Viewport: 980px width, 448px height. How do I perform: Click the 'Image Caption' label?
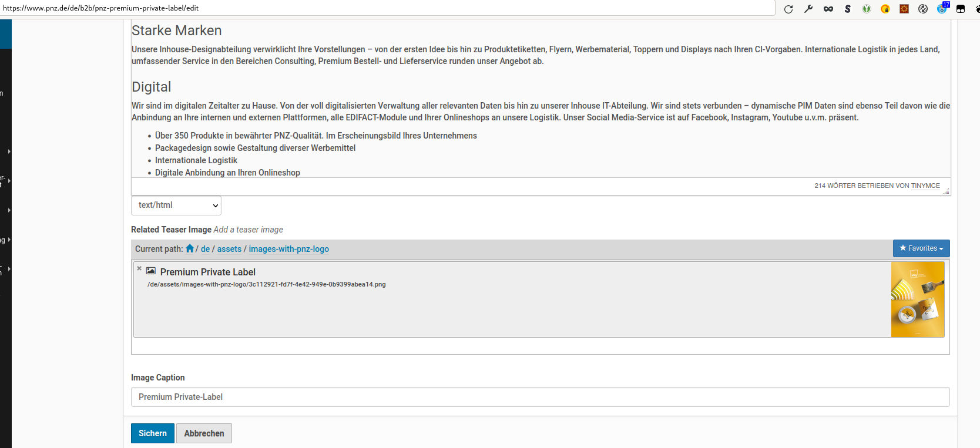coord(158,378)
